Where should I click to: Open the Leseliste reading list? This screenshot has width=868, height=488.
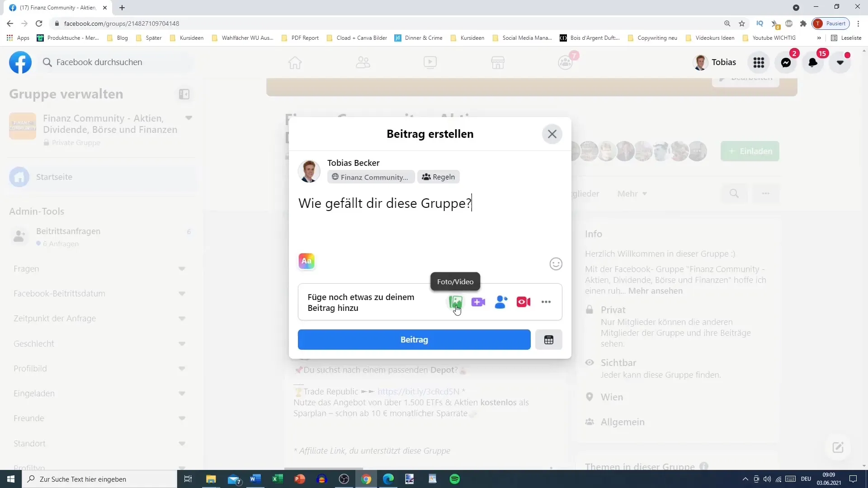pos(846,38)
